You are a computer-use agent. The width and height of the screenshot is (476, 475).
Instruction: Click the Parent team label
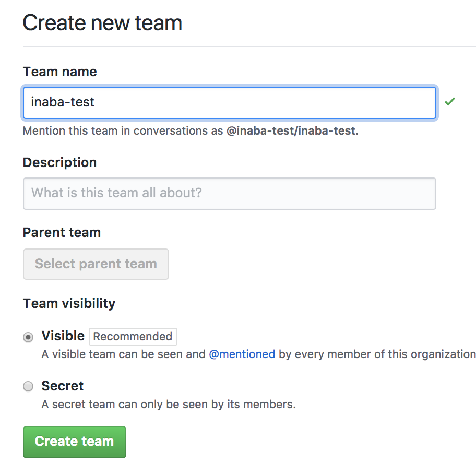(x=62, y=232)
